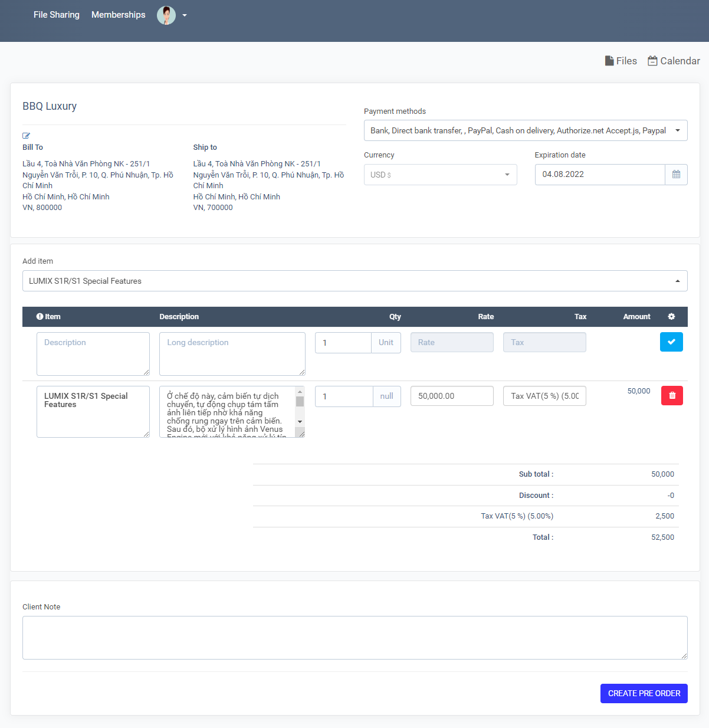This screenshot has height=728, width=709.
Task: Expand the avatar account menu caret
Action: (x=184, y=15)
